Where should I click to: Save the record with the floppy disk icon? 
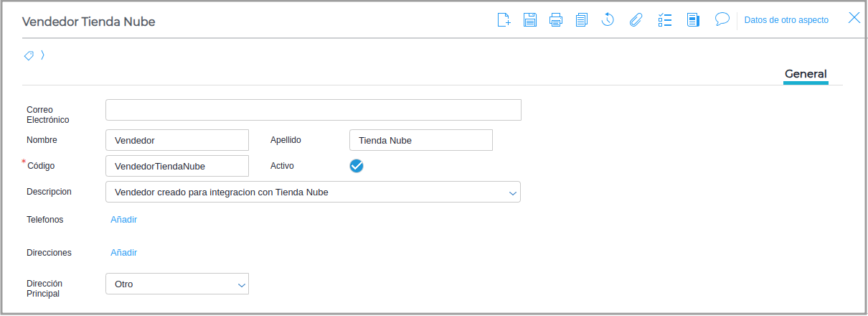click(x=530, y=19)
